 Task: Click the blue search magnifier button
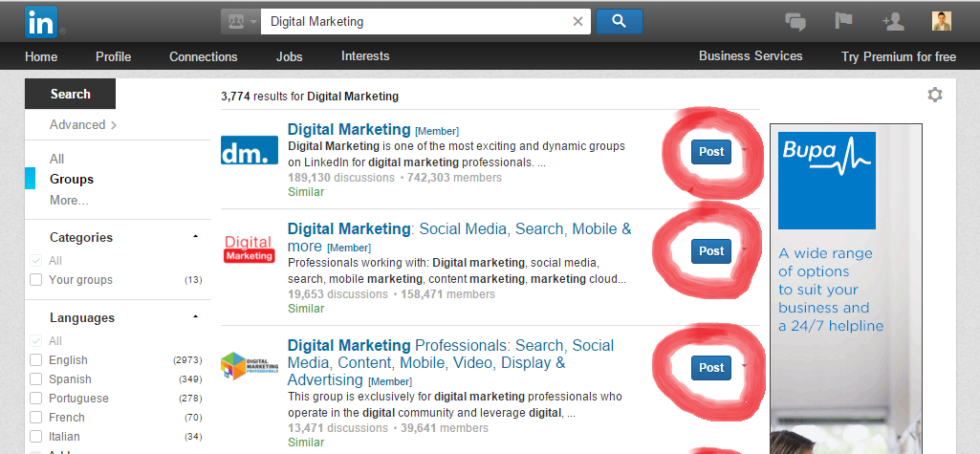pyautogui.click(x=619, y=21)
